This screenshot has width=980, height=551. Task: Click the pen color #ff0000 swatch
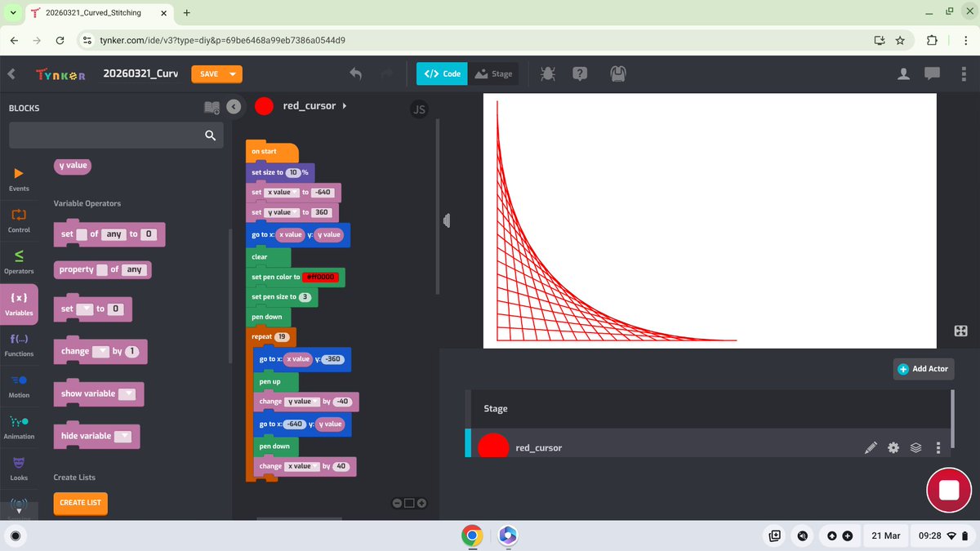[x=320, y=278]
